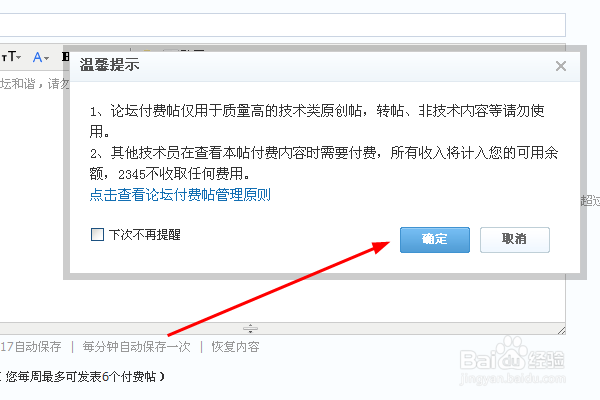The width and height of the screenshot is (600, 400).
Task: Click the 17自动保存 status text
Action: point(31,347)
